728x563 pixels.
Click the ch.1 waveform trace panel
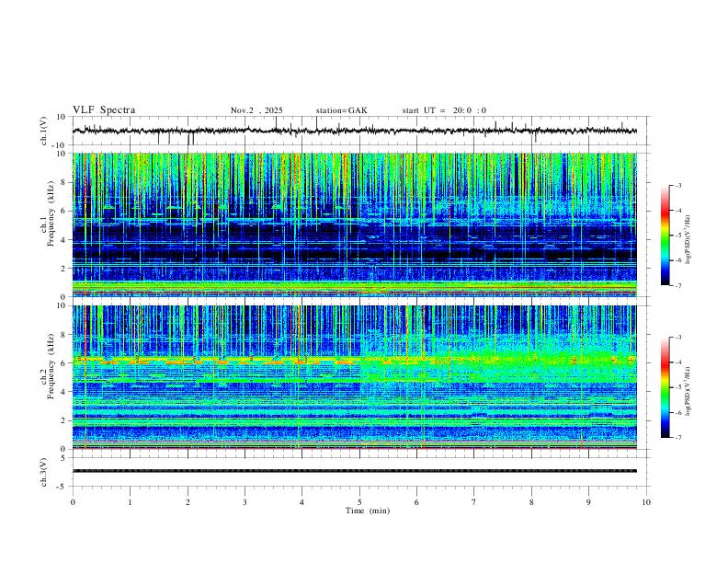[x=360, y=131]
